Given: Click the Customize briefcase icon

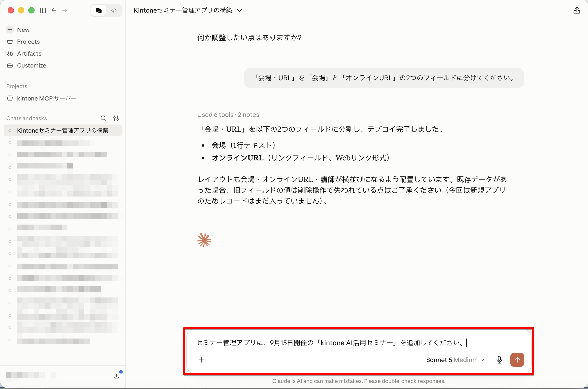Looking at the screenshot, I should point(10,66).
